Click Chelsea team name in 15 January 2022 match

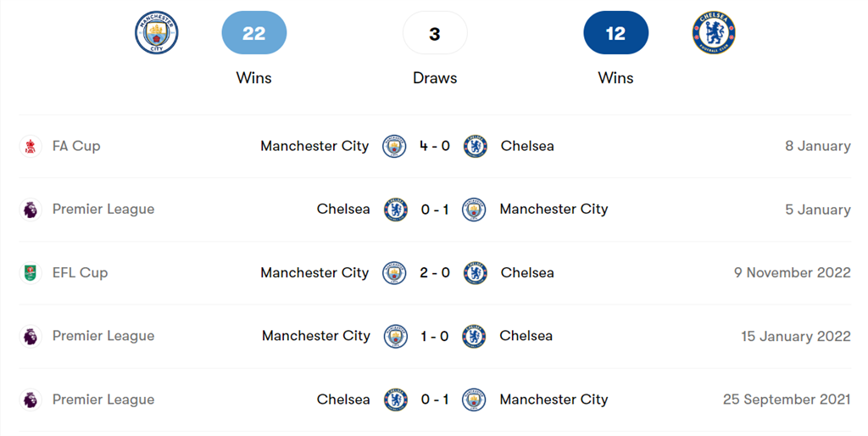tap(526, 336)
